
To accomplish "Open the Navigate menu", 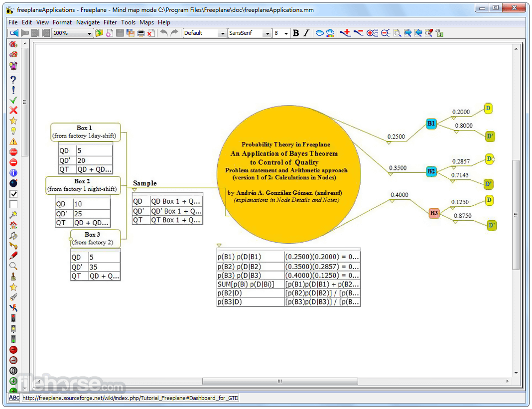I will (88, 22).
